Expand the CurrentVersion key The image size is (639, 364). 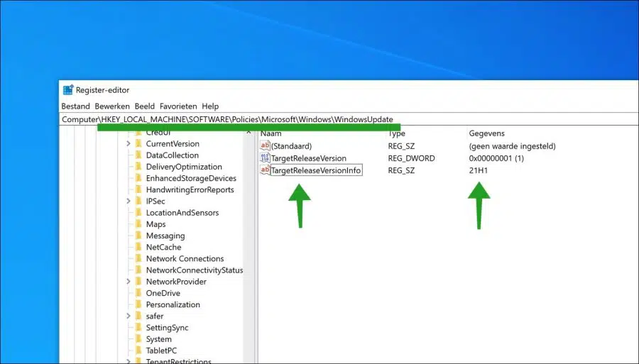(129, 144)
